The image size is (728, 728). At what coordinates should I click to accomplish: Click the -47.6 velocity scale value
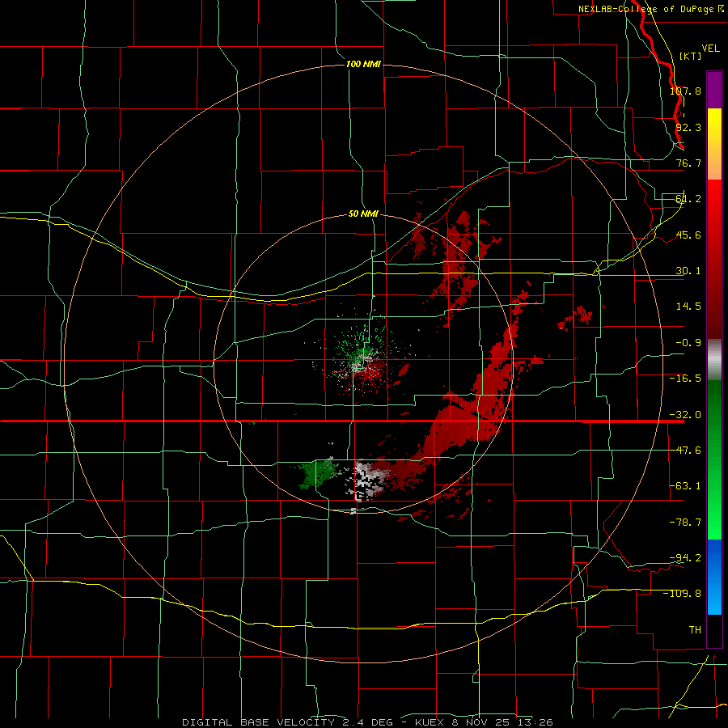pyautogui.click(x=685, y=451)
